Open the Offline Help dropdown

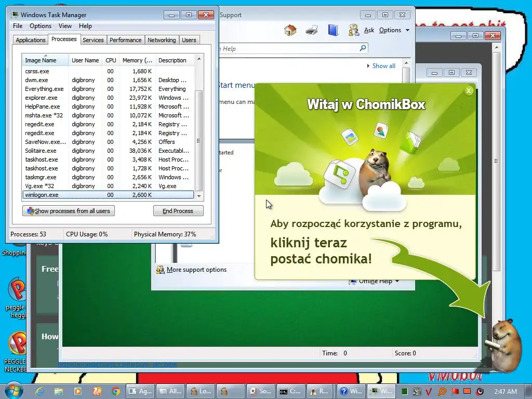click(375, 281)
